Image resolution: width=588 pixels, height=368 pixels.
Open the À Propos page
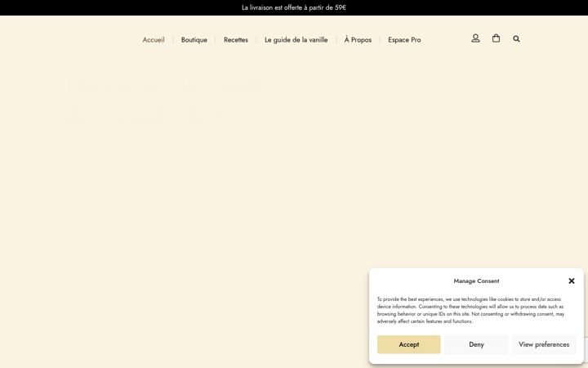click(x=358, y=40)
